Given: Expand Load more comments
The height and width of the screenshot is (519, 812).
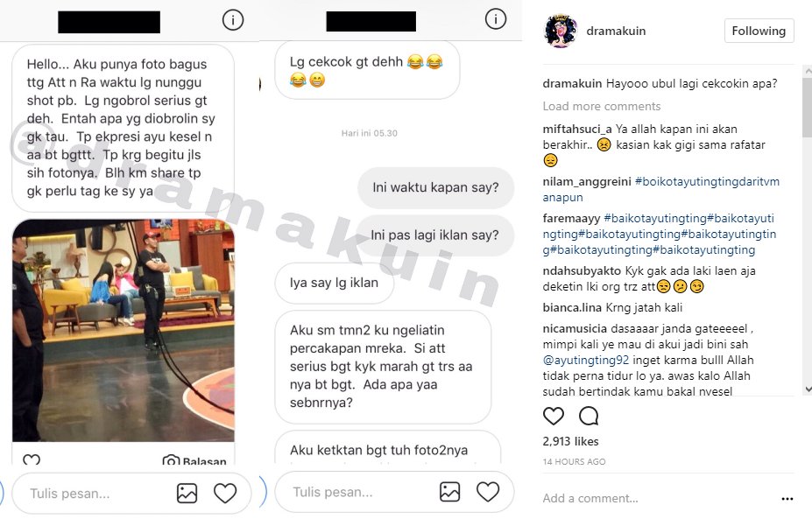Looking at the screenshot, I should (601, 106).
